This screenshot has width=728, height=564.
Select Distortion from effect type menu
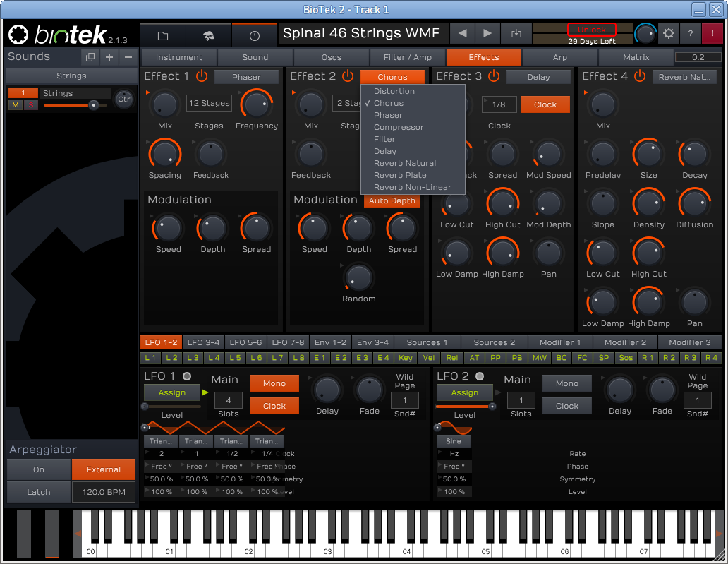click(394, 91)
